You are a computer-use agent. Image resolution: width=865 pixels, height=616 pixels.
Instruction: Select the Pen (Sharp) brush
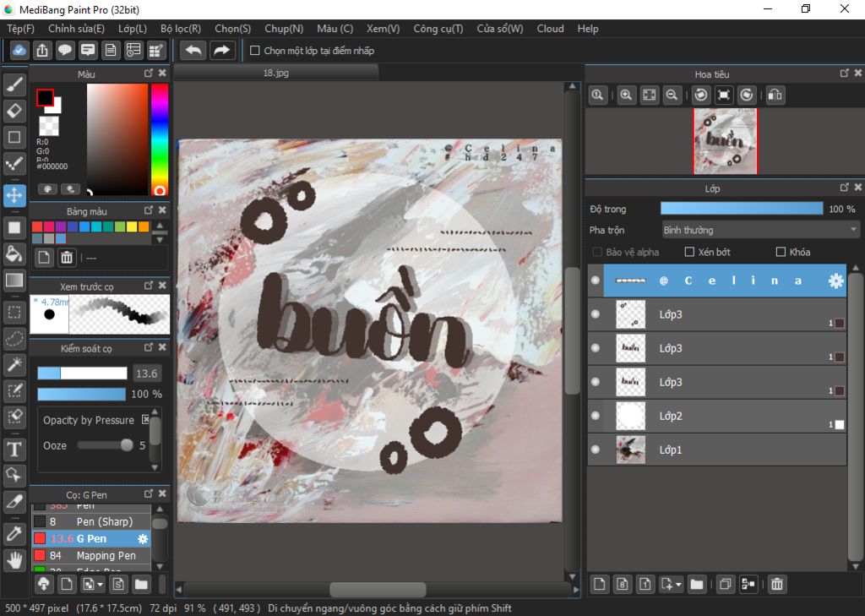point(91,521)
